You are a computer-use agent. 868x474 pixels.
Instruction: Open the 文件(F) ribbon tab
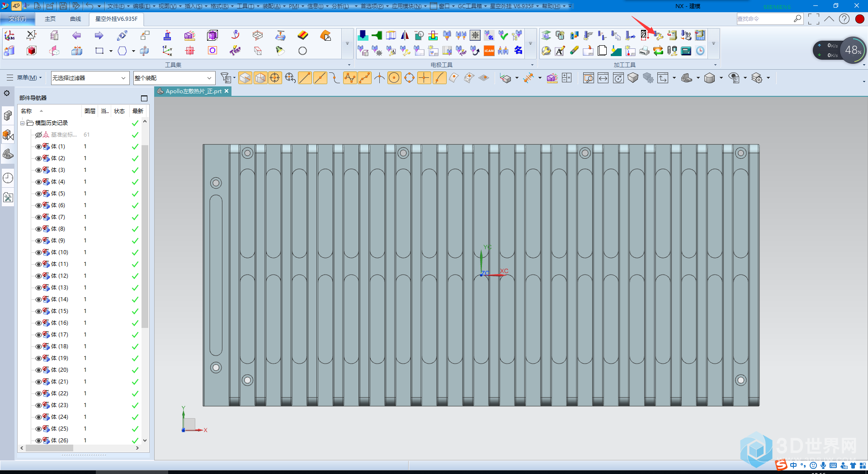[x=18, y=19]
